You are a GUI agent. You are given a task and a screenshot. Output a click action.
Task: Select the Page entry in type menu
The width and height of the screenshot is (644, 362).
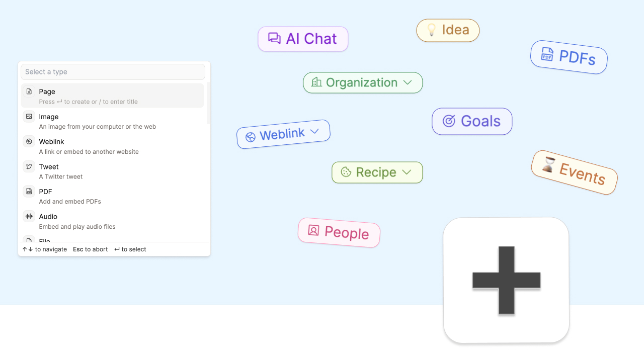[x=113, y=96]
